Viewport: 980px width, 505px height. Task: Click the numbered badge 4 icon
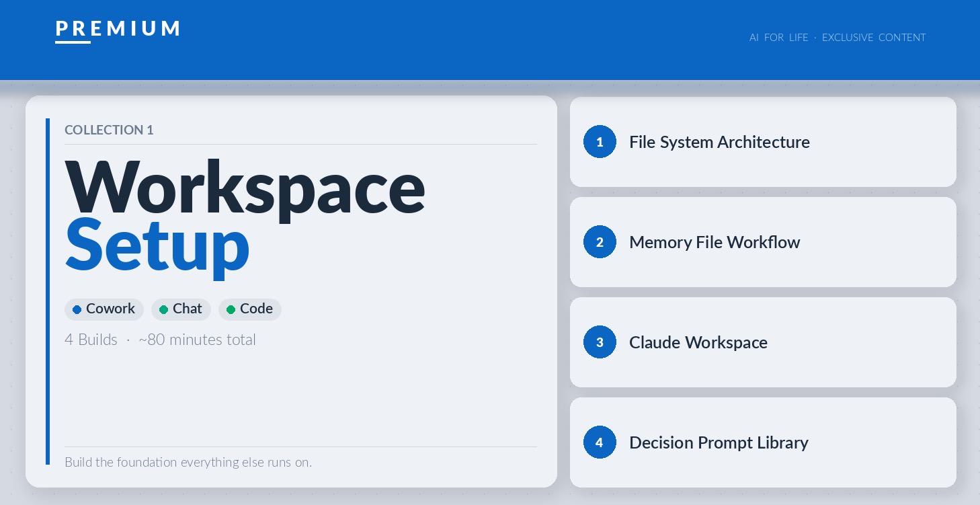coord(600,442)
